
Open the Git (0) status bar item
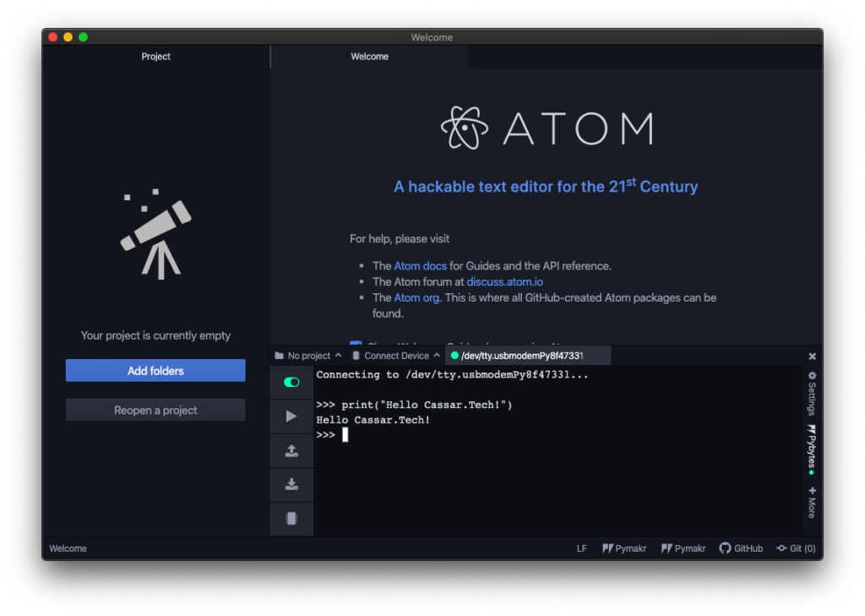tap(796, 548)
